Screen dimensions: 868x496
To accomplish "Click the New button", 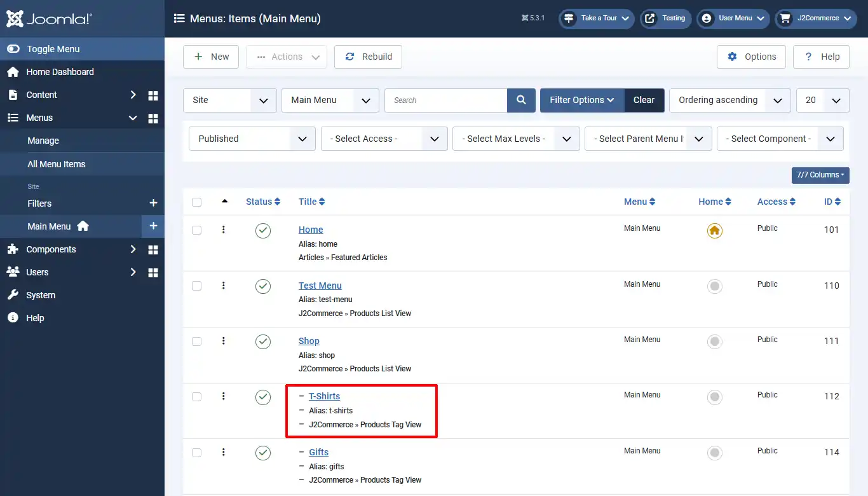I will tap(211, 57).
